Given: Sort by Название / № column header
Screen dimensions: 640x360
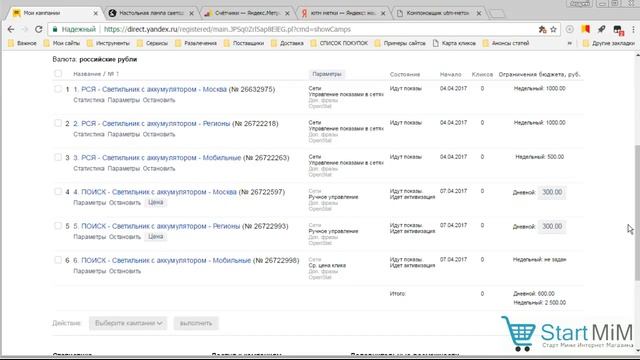Looking at the screenshot, I should pyautogui.click(x=96, y=74).
